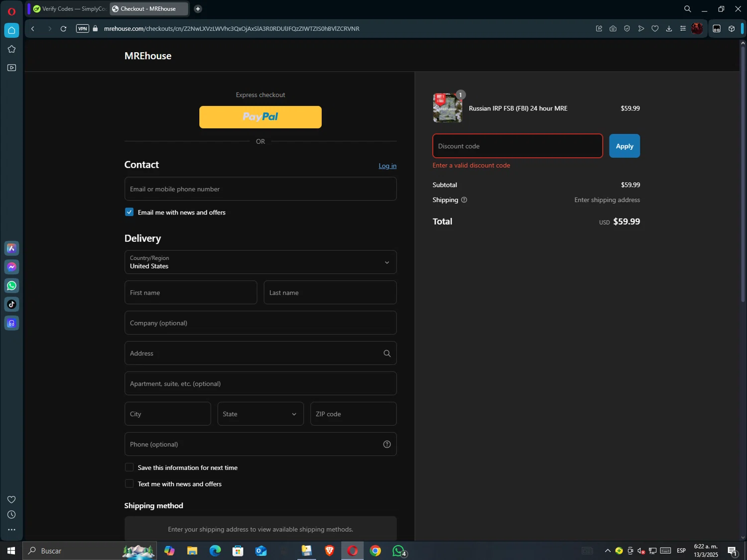Viewport: 747px width, 560px height.
Task: Open the heart pinboards icon in sidebar
Action: tap(11, 499)
